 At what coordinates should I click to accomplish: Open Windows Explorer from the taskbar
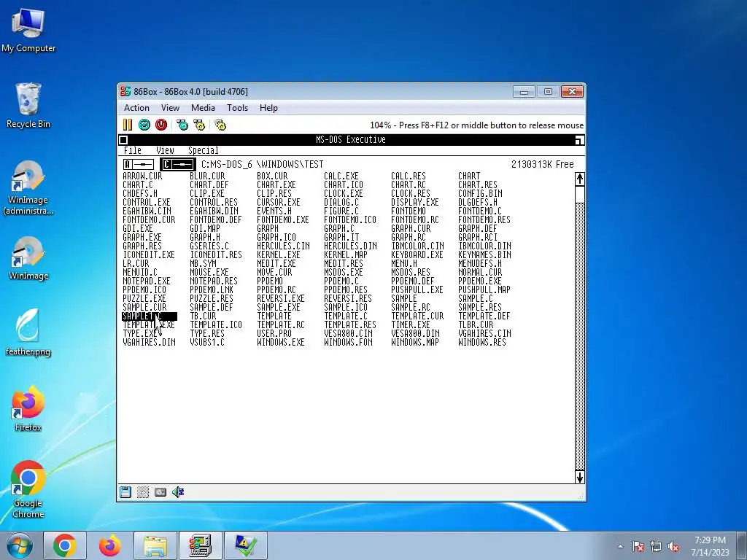[155, 545]
